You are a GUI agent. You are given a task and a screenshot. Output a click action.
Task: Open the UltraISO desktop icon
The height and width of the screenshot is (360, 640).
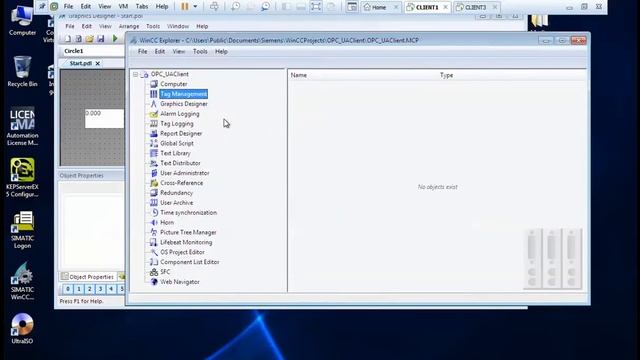tap(22, 329)
